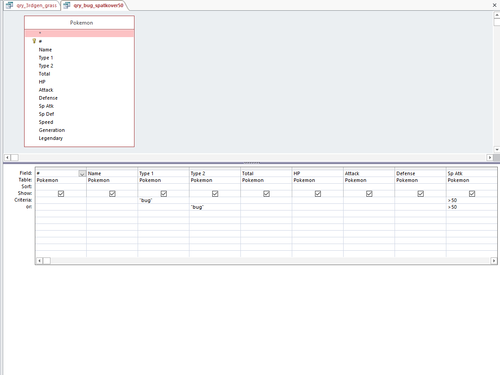The image size is (500, 375).
Task: Select the asterisk all-fields row in Pokemon table
Action: pyautogui.click(x=79, y=33)
